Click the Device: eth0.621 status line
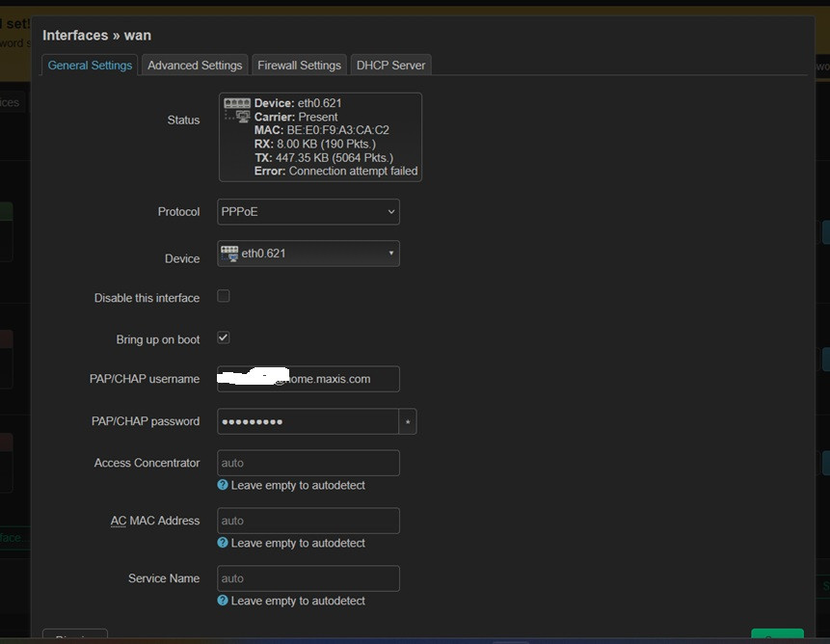The image size is (830, 644). click(298, 103)
